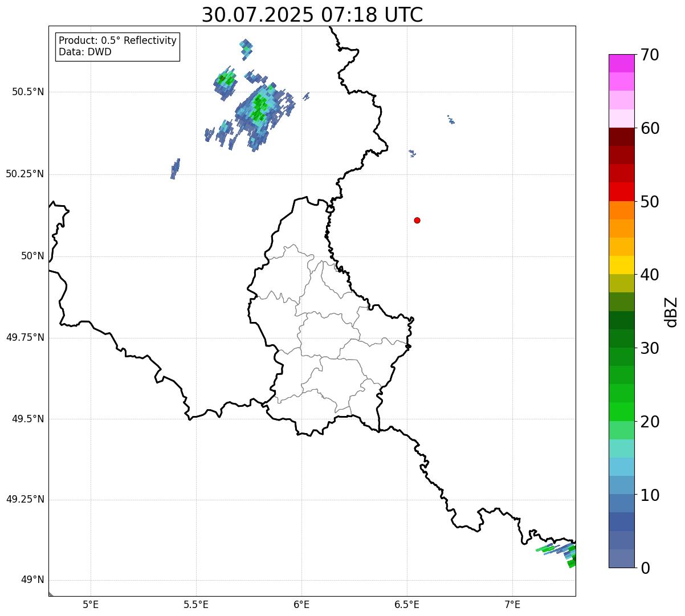Click the latitude label 50.25°N

pyautogui.click(x=25, y=174)
